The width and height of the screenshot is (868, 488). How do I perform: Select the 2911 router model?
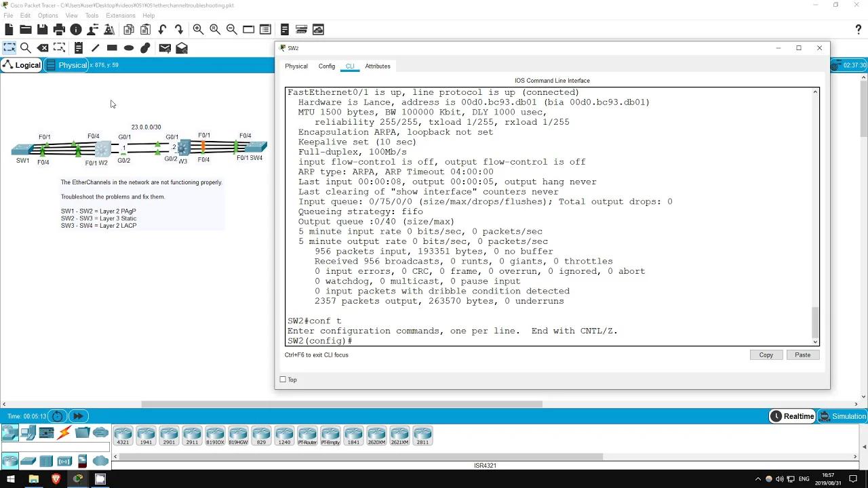[192, 435]
